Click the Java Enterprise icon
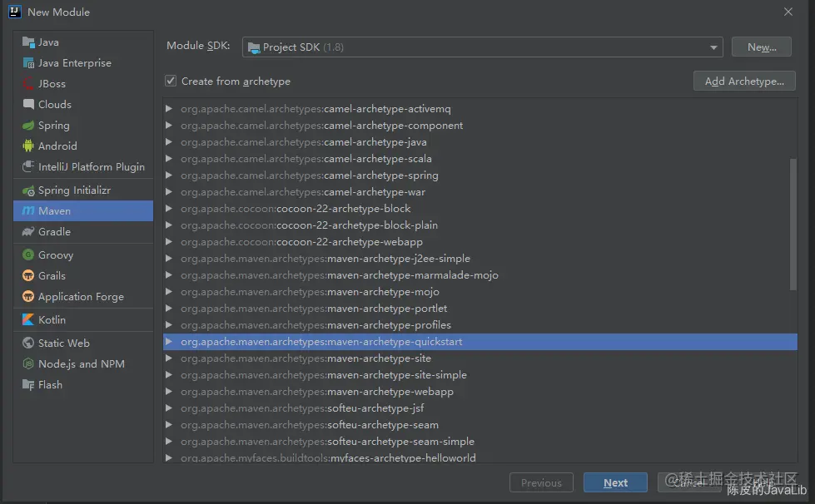 pos(28,63)
